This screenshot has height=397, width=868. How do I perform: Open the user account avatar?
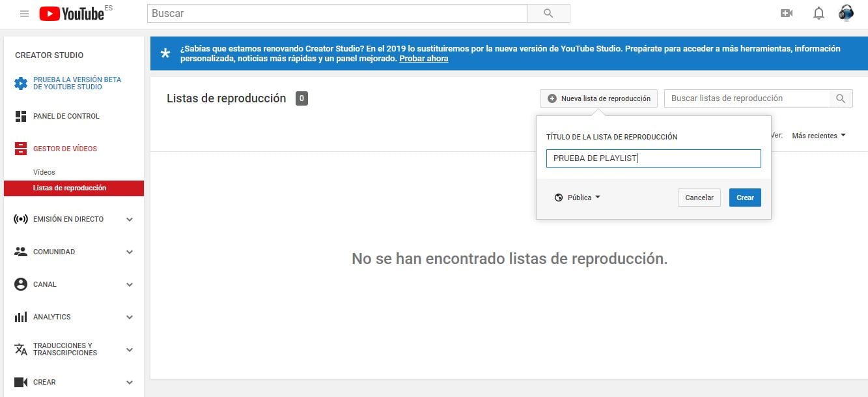(846, 13)
